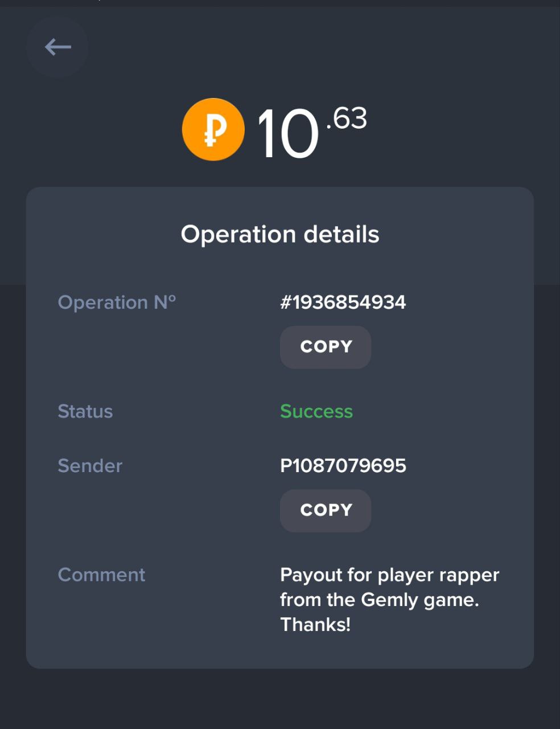The width and height of the screenshot is (560, 729).
Task: Click the Status label
Action: coord(85,411)
